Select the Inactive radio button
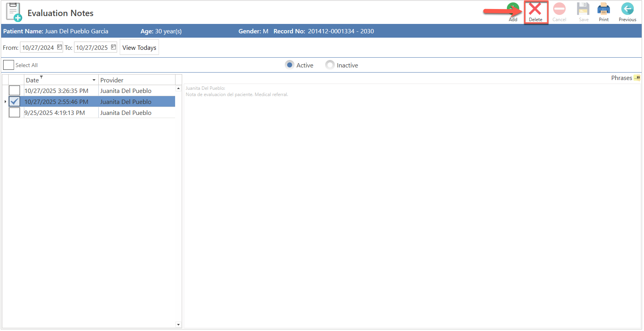The height and width of the screenshot is (331, 644). pyautogui.click(x=330, y=65)
